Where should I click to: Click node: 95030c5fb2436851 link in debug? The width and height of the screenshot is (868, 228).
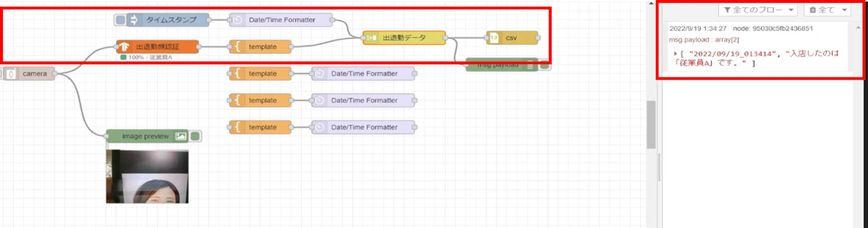tap(773, 29)
